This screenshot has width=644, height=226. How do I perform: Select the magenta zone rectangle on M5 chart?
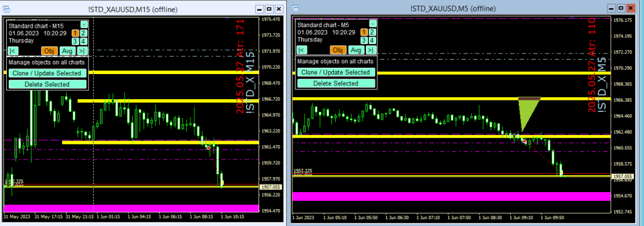(452, 196)
